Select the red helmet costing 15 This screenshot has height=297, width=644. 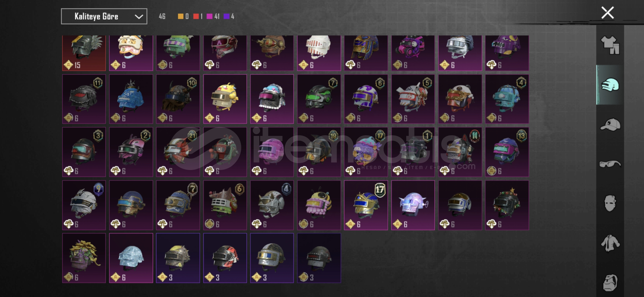(x=84, y=53)
